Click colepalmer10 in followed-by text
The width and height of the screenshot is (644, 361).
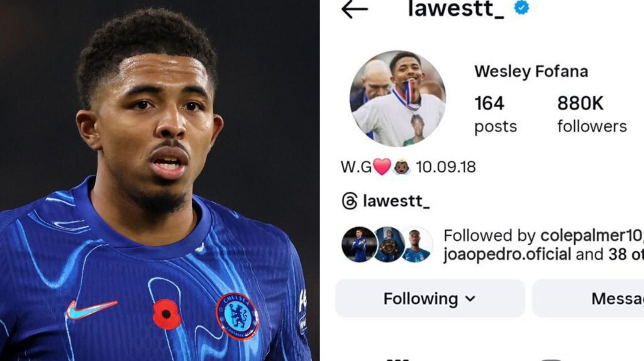pos(592,235)
